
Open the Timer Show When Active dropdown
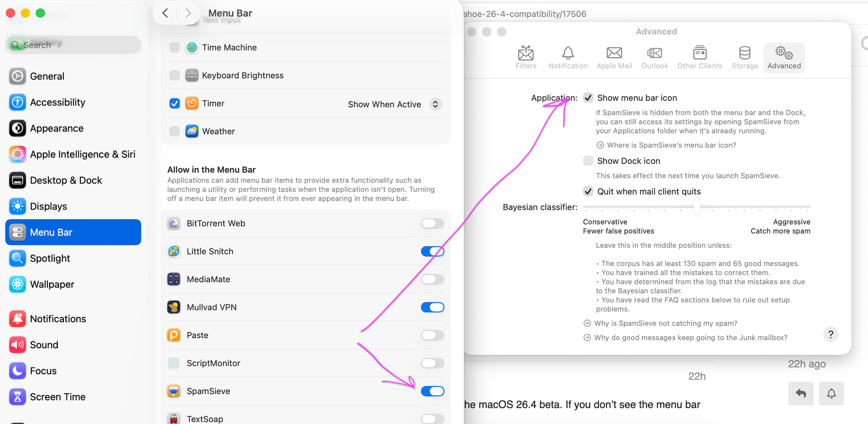point(435,104)
